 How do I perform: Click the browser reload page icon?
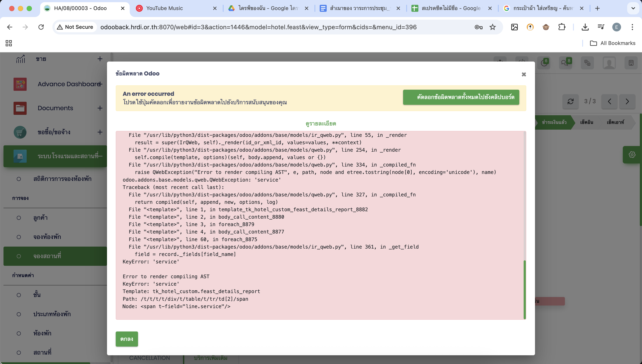pyautogui.click(x=41, y=27)
